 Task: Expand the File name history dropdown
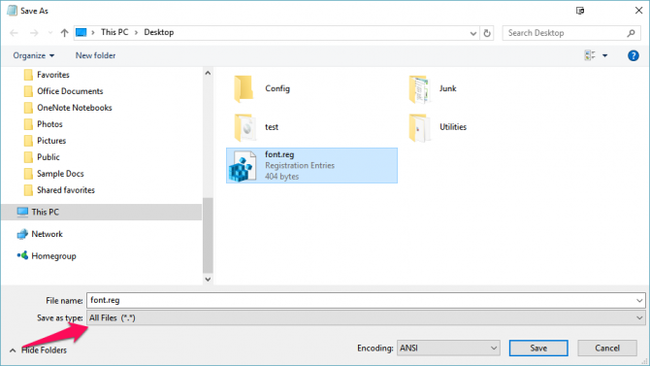pyautogui.click(x=639, y=301)
